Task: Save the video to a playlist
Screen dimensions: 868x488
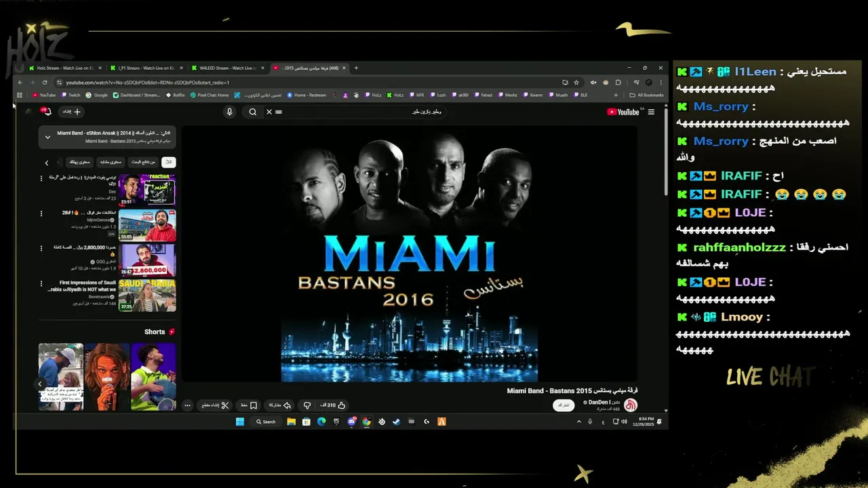Action: tap(248, 405)
